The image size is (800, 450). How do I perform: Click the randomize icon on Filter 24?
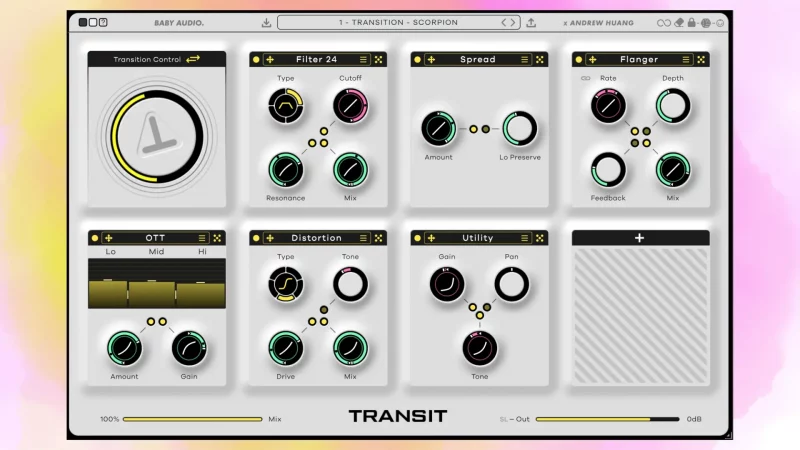pyautogui.click(x=379, y=59)
